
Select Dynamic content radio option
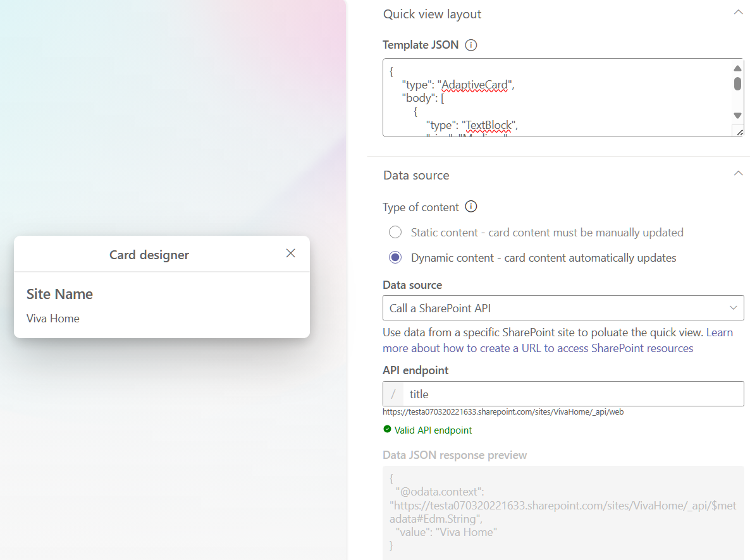pos(395,257)
